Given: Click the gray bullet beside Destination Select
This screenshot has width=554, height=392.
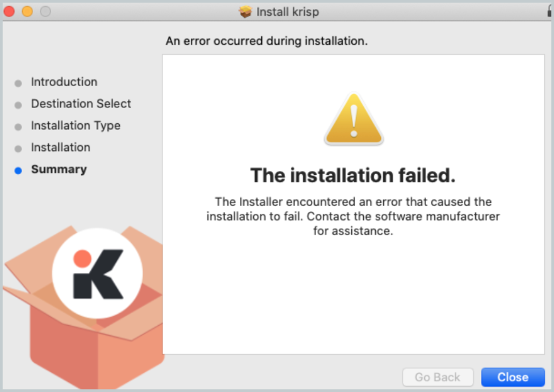Looking at the screenshot, I should (x=18, y=105).
